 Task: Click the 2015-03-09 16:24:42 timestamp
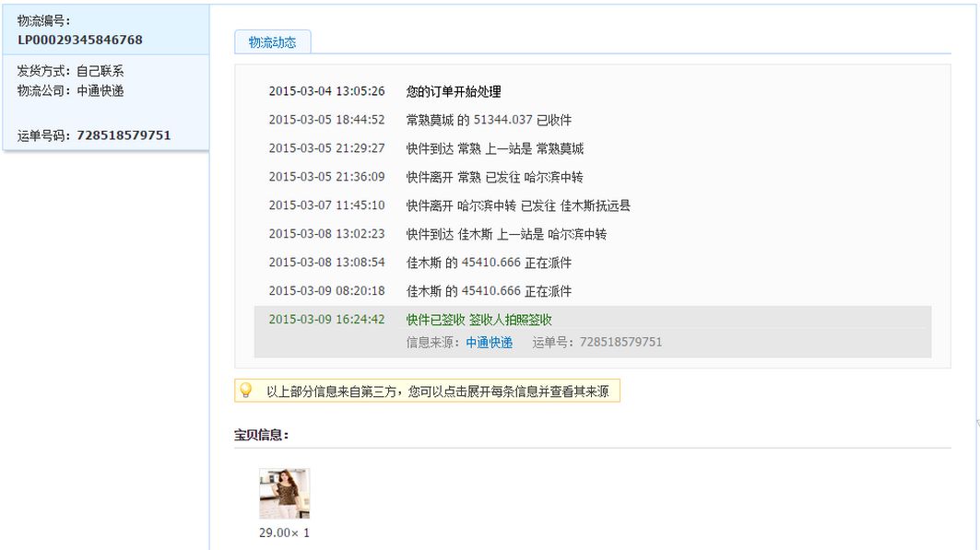tap(326, 320)
